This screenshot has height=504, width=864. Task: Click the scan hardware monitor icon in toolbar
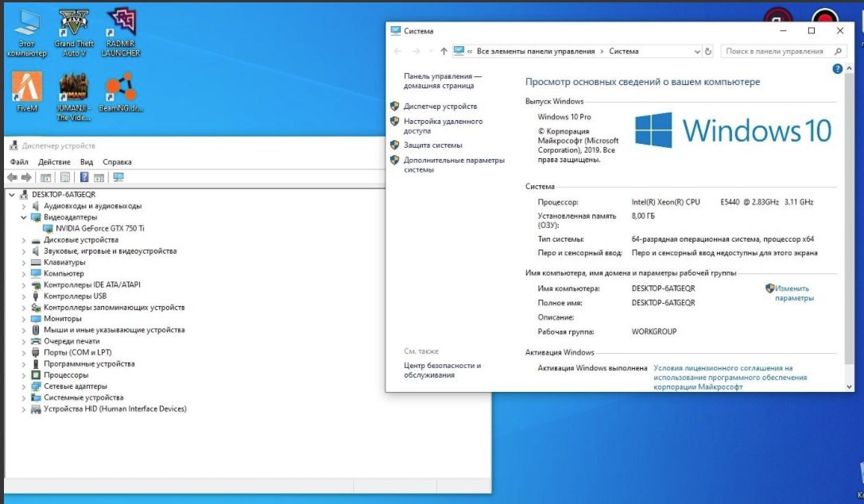tap(118, 177)
